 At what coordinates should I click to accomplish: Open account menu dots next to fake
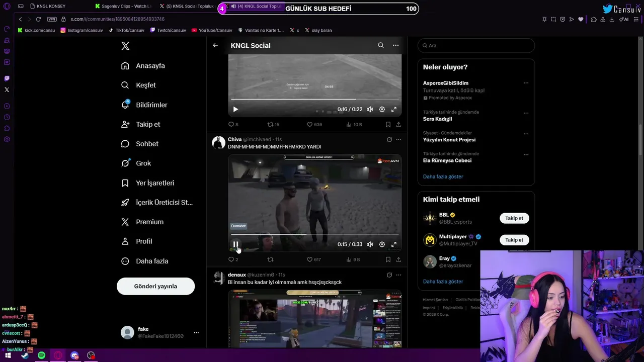coord(196,332)
